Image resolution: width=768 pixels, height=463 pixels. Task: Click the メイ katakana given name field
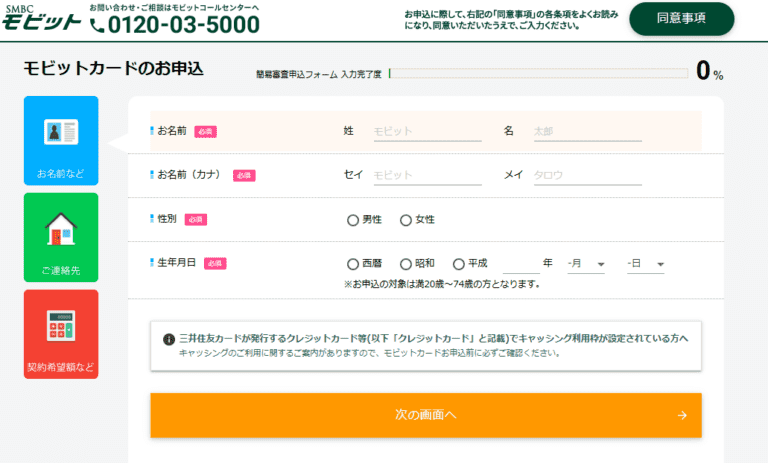[588, 175]
